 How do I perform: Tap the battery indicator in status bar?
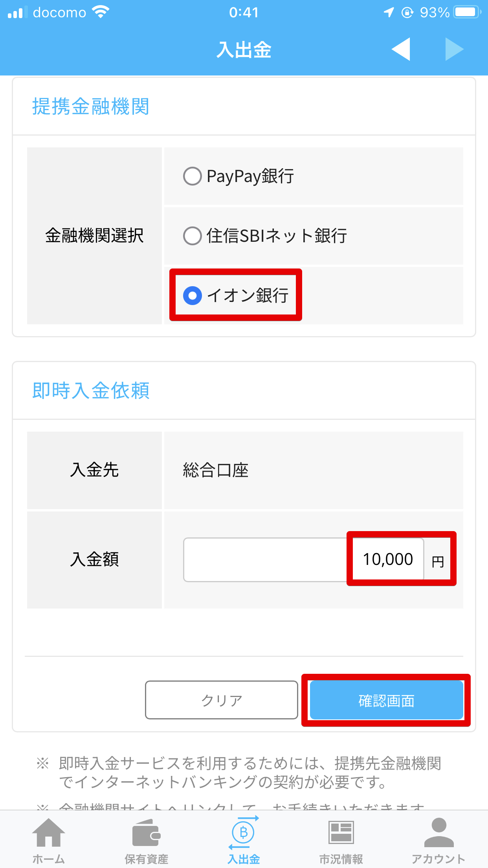(x=467, y=12)
